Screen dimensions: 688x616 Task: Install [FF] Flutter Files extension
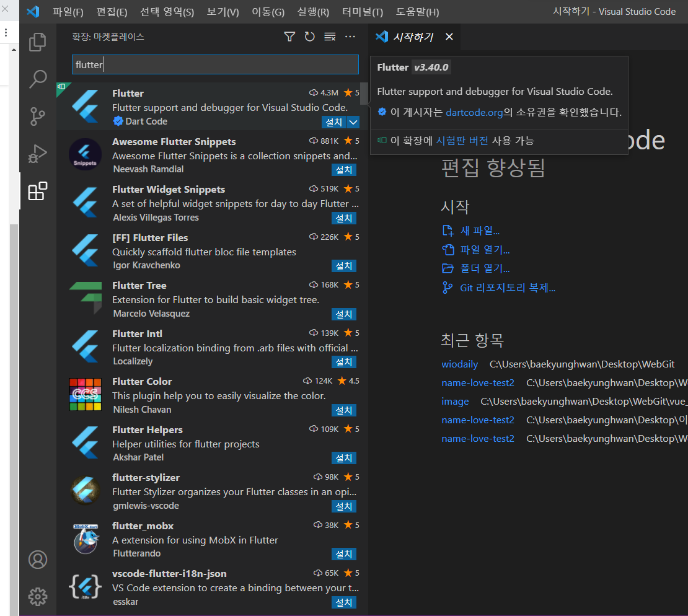click(344, 266)
